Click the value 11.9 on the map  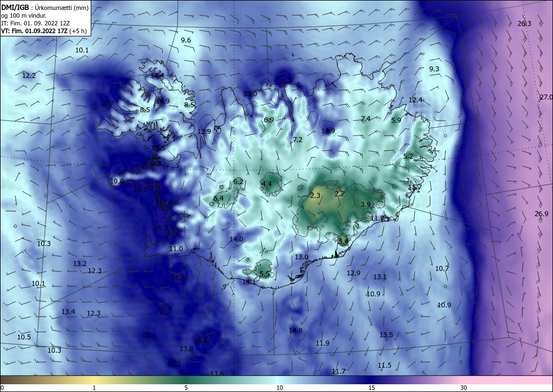click(x=323, y=343)
